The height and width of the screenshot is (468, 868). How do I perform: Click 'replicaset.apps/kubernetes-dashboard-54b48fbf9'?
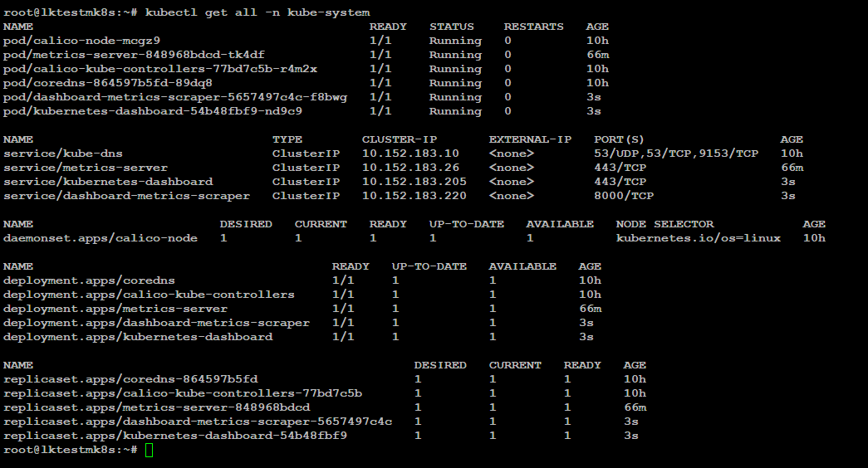[175, 436]
